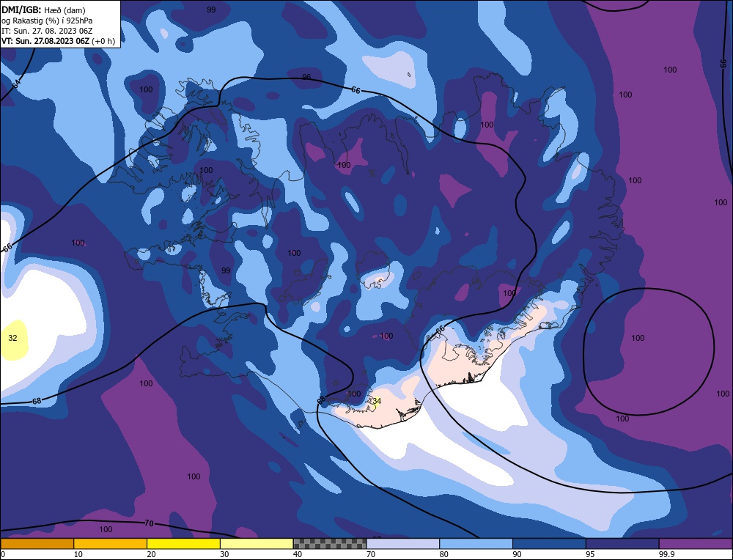
Task: Select the pale yellow 30–40 legend swatch
Action: pos(257,544)
